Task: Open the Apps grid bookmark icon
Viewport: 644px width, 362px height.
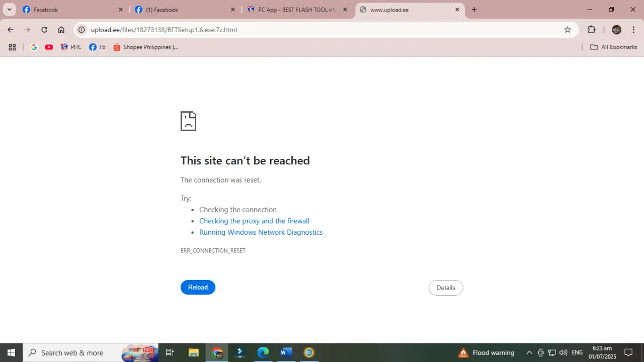Action: pos(12,47)
